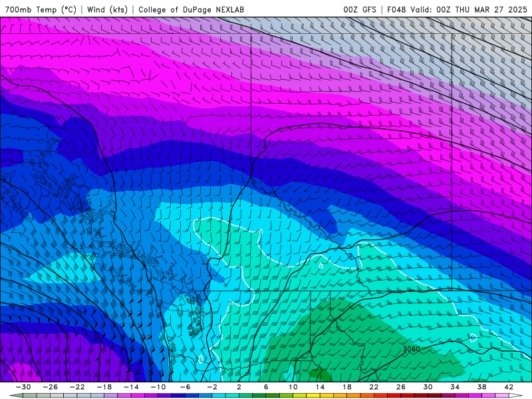Viewport: 532px width, 399px height.
Task: Click the '-30' color scale label
Action: 23,387
